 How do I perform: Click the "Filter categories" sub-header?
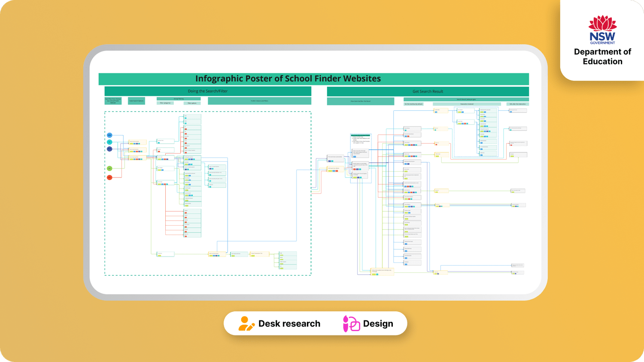[165, 103]
